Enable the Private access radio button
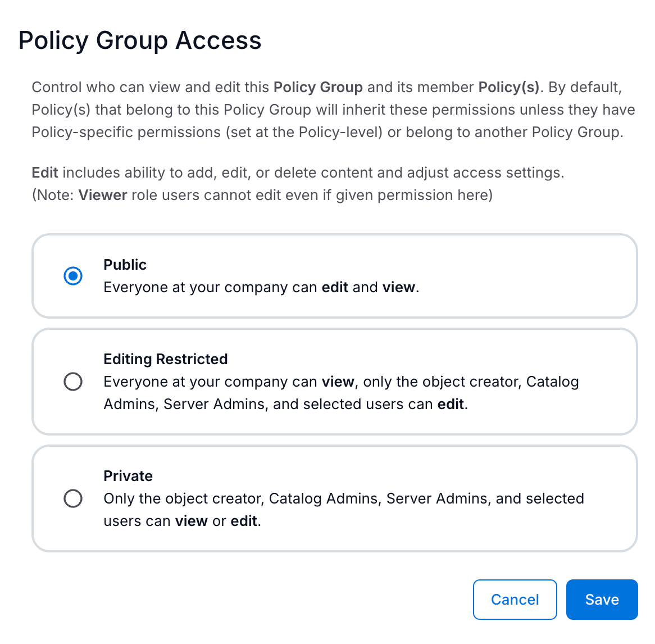Image resolution: width=655 pixels, height=644 pixels. pyautogui.click(x=73, y=498)
